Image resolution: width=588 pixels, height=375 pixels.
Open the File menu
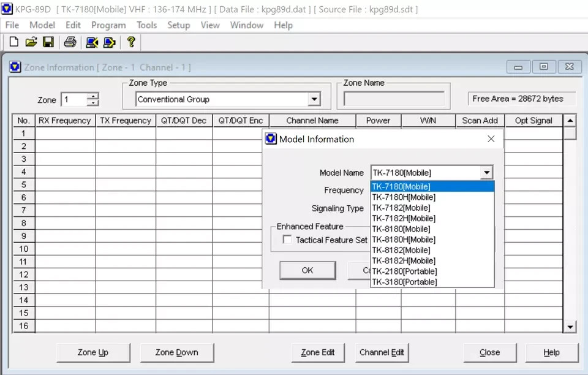click(12, 25)
